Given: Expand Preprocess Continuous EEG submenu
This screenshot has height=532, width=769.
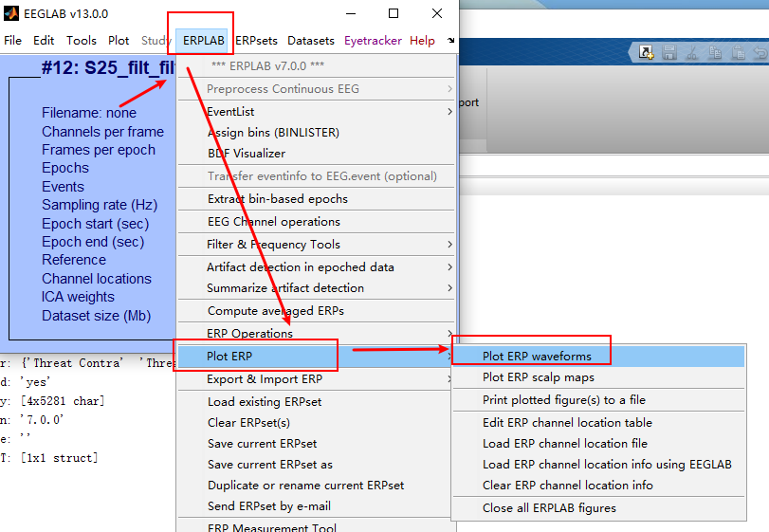Looking at the screenshot, I should tap(317, 89).
